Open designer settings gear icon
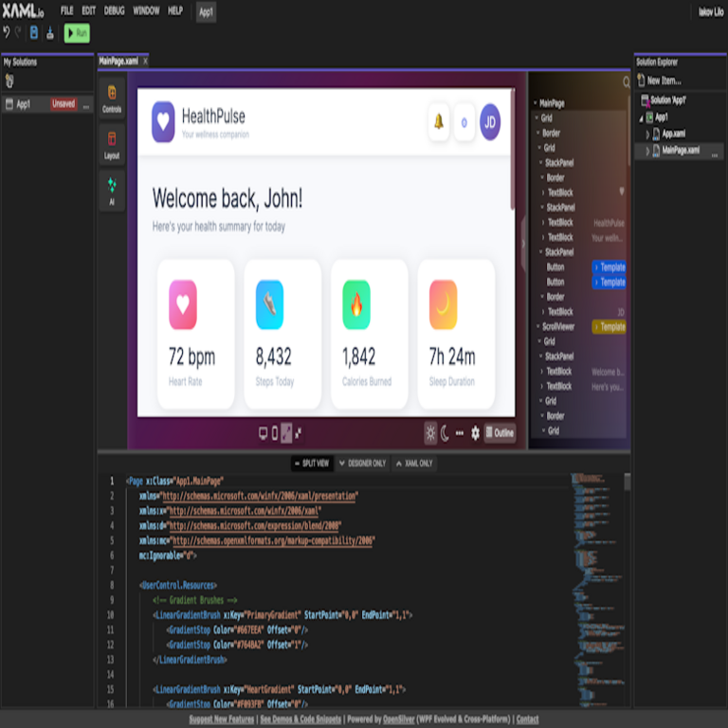The width and height of the screenshot is (728, 728). point(475,433)
